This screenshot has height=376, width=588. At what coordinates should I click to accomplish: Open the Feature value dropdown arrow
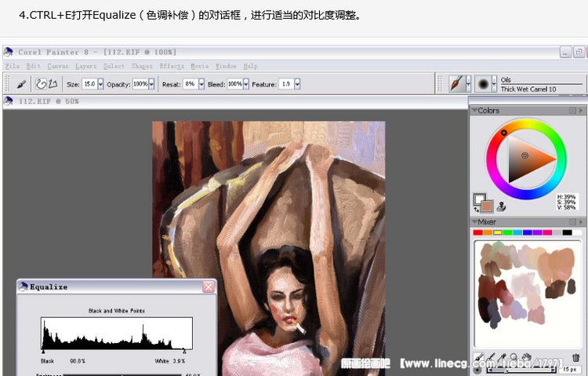297,84
